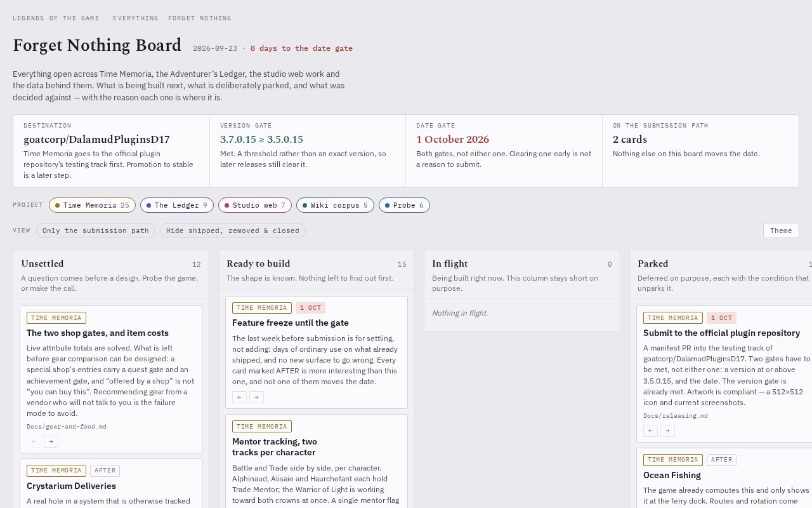Click the 'Nothing in flight.' placeholder
The width and height of the screenshot is (812, 508).
(x=460, y=313)
